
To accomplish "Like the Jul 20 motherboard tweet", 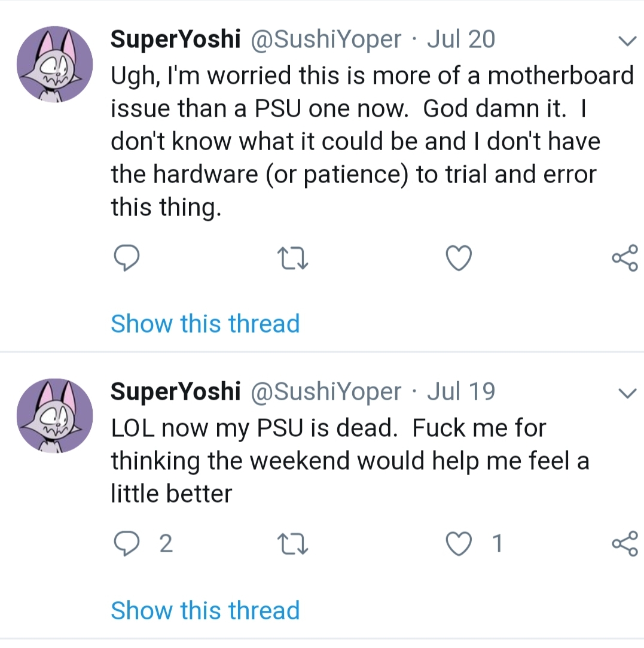I will (x=459, y=258).
